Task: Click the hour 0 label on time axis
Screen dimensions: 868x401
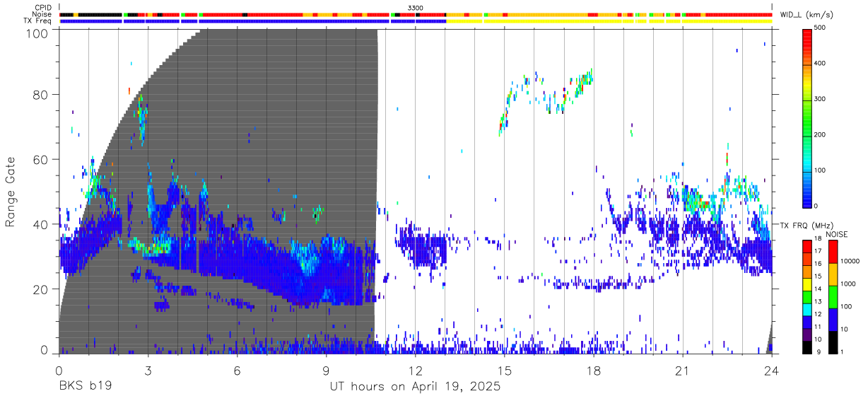Action: (x=59, y=369)
